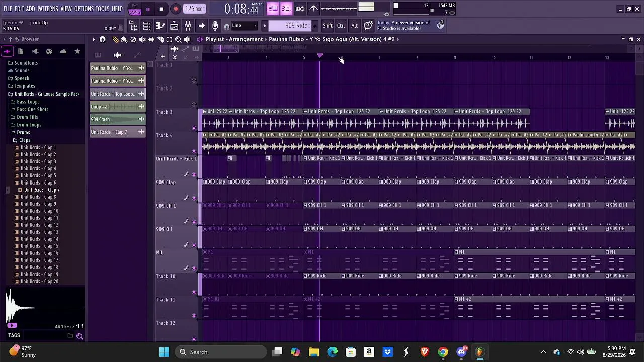This screenshot has height=362, width=644.
Task: Mute Track 3 with its dot
Action: tap(194, 128)
